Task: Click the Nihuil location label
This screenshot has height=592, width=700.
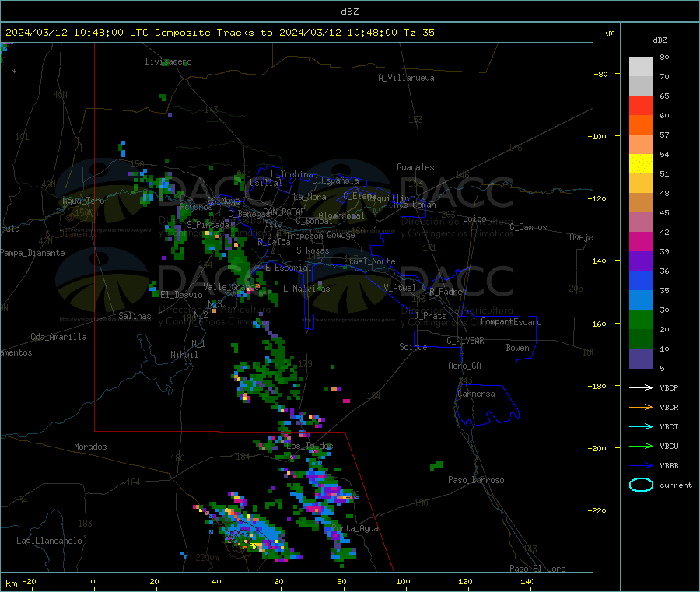Action: point(184,355)
